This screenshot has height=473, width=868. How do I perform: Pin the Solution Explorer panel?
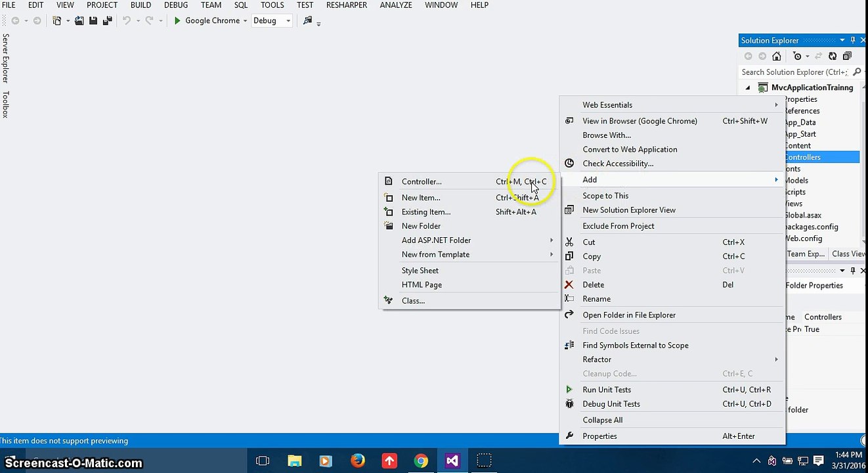tap(853, 40)
